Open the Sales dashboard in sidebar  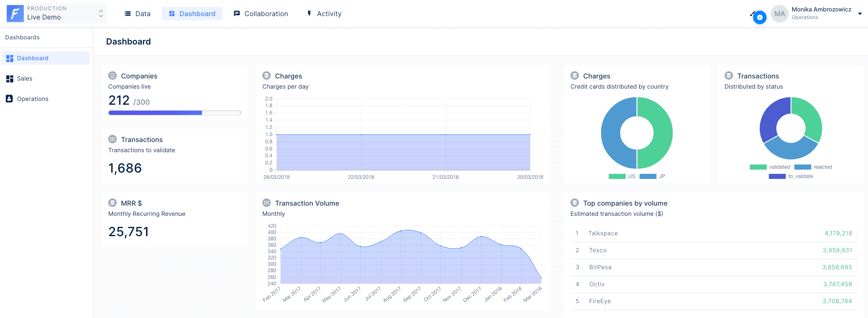pos(46,78)
